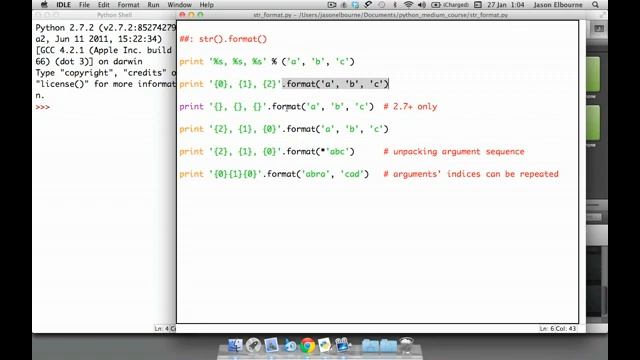The image size is (640, 360).
Task: Click the >>> prompt in Python Shell
Action: coord(42,107)
